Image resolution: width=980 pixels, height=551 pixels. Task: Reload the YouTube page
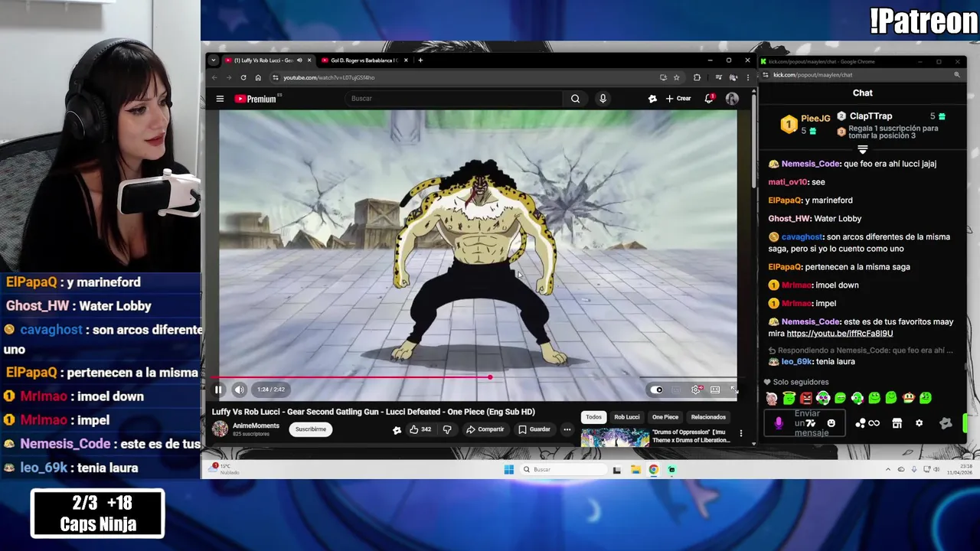(243, 77)
